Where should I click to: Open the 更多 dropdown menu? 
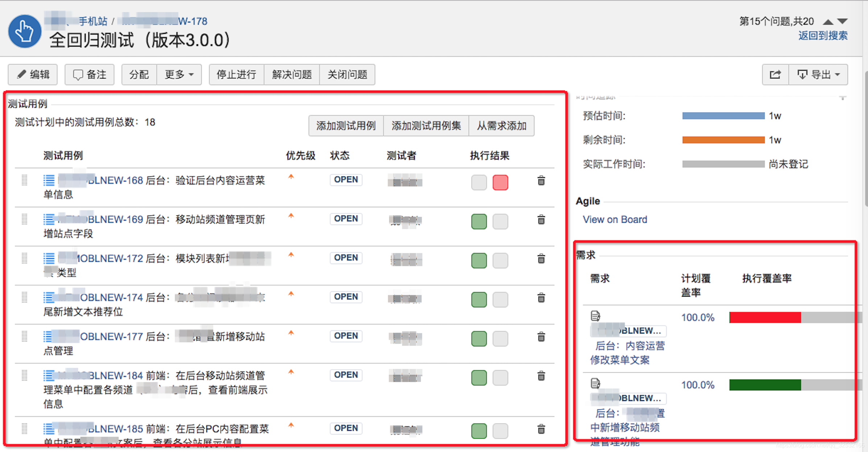(179, 75)
